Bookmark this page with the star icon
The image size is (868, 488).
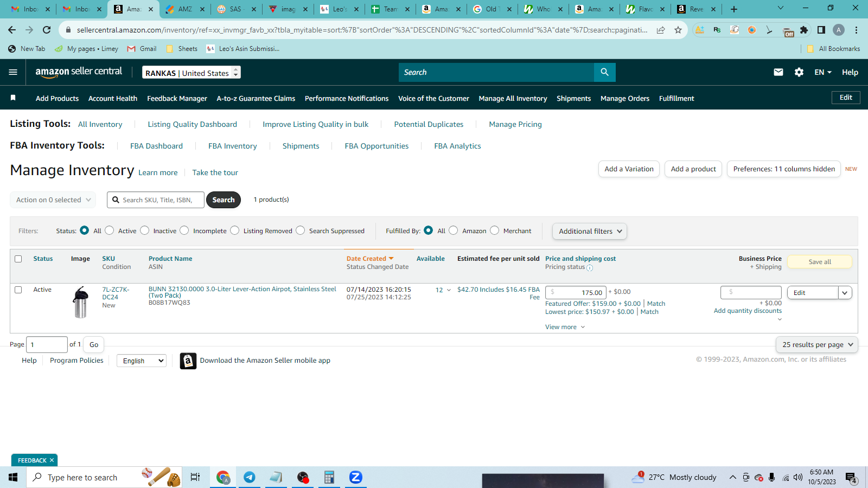pos(678,30)
